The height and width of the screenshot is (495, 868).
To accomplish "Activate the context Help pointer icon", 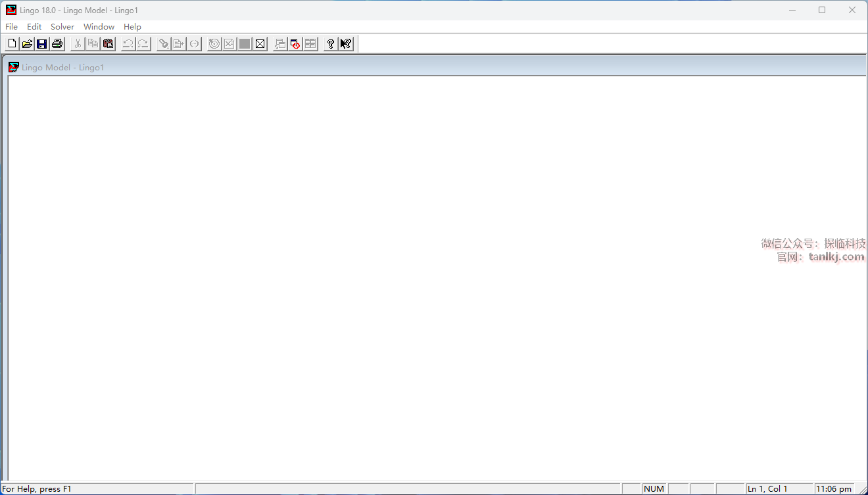I will pos(346,44).
